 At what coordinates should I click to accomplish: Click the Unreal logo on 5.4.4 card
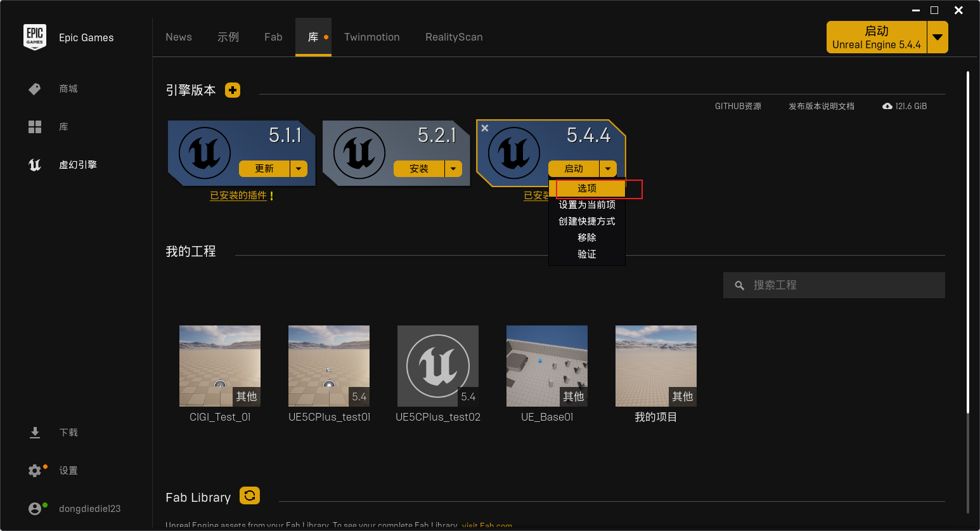(514, 153)
